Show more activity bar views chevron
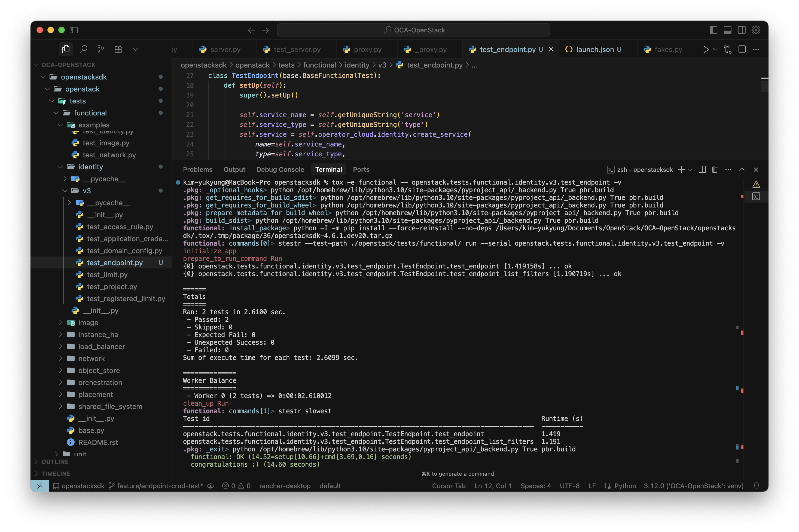 (x=135, y=50)
